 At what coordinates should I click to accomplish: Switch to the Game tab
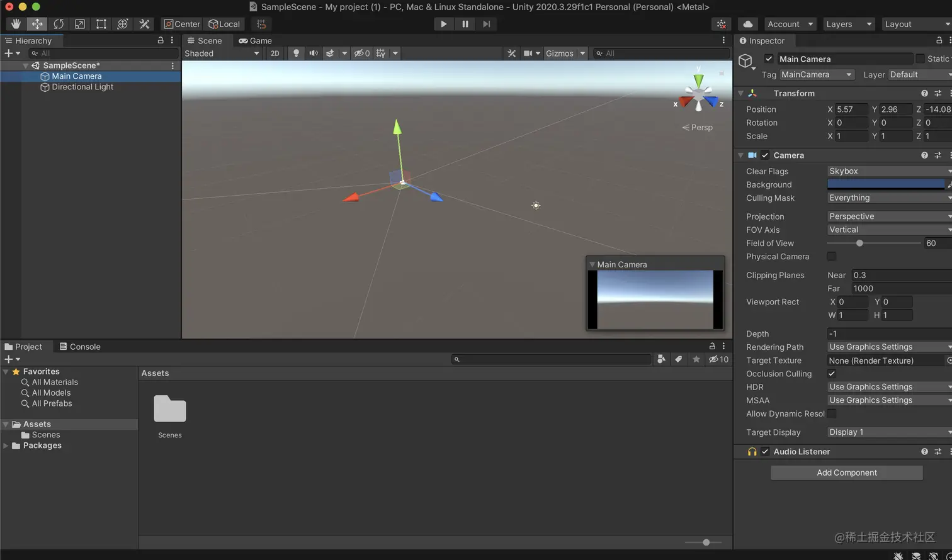(255, 40)
